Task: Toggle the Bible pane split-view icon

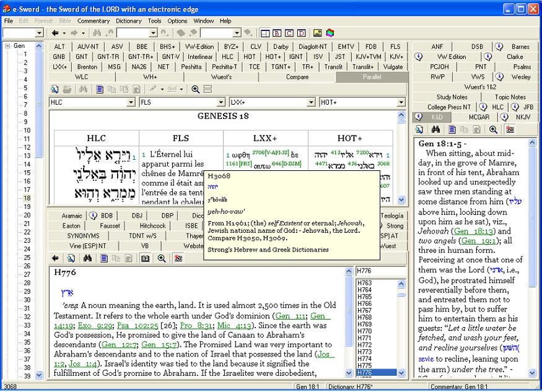Action: pos(208,89)
